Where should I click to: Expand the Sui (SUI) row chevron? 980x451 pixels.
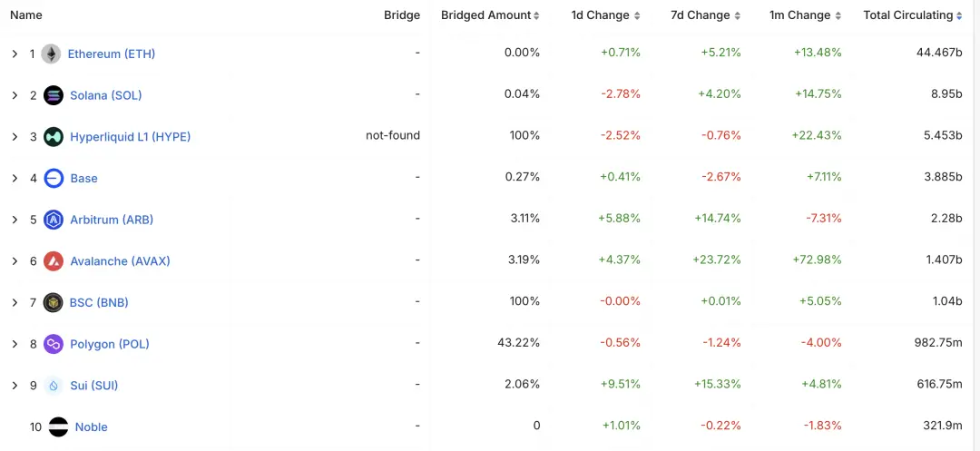point(15,386)
